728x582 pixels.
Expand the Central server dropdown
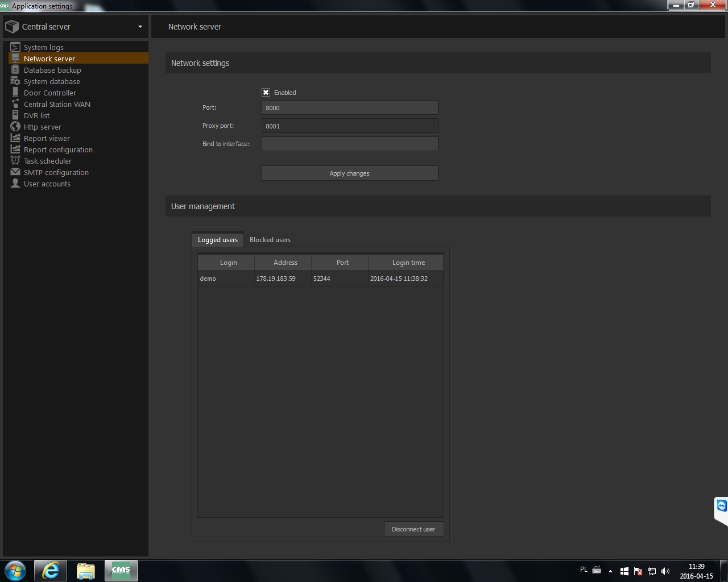point(140,27)
